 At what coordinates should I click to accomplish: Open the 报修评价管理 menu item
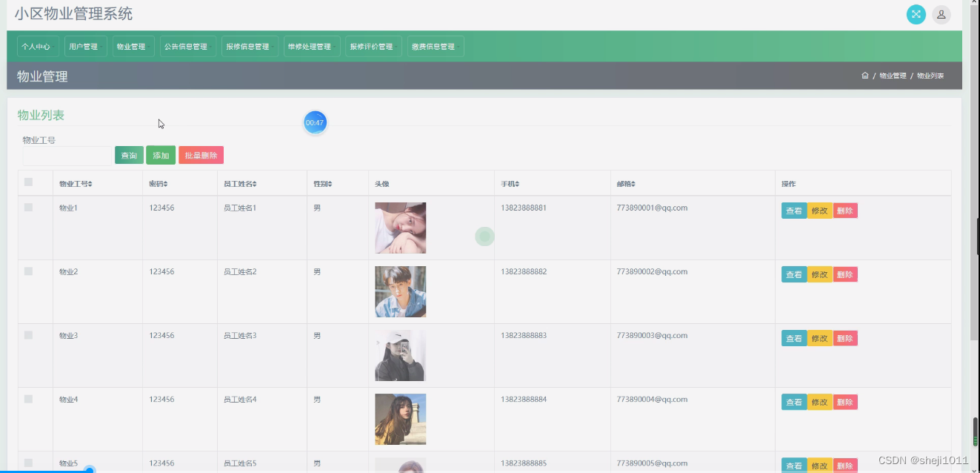pyautogui.click(x=373, y=45)
